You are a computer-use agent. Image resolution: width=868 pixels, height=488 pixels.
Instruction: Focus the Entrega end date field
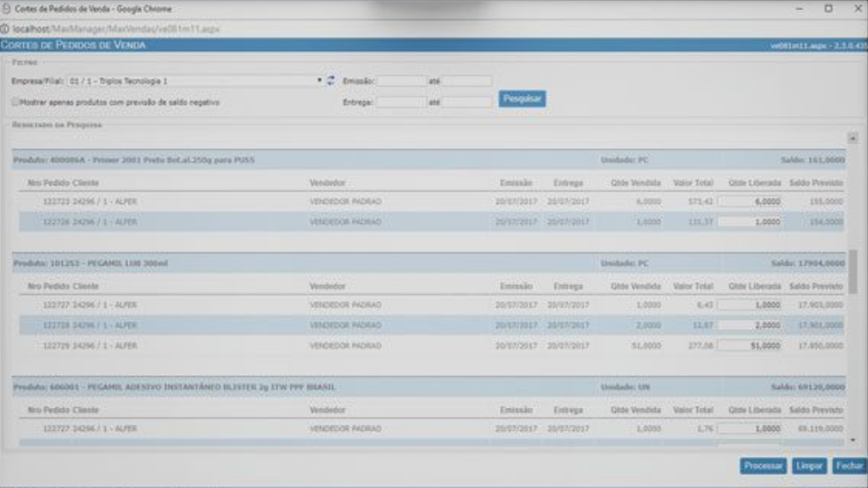[x=467, y=102]
